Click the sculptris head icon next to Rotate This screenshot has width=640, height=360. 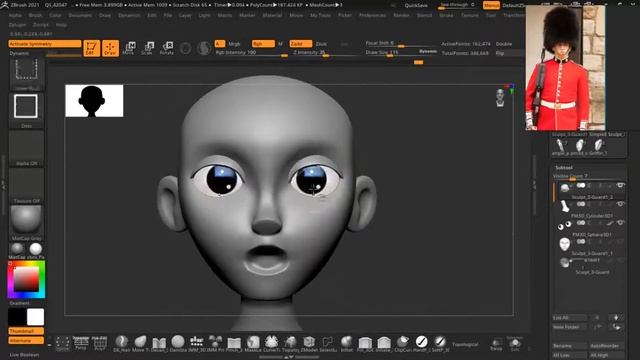tap(204, 48)
